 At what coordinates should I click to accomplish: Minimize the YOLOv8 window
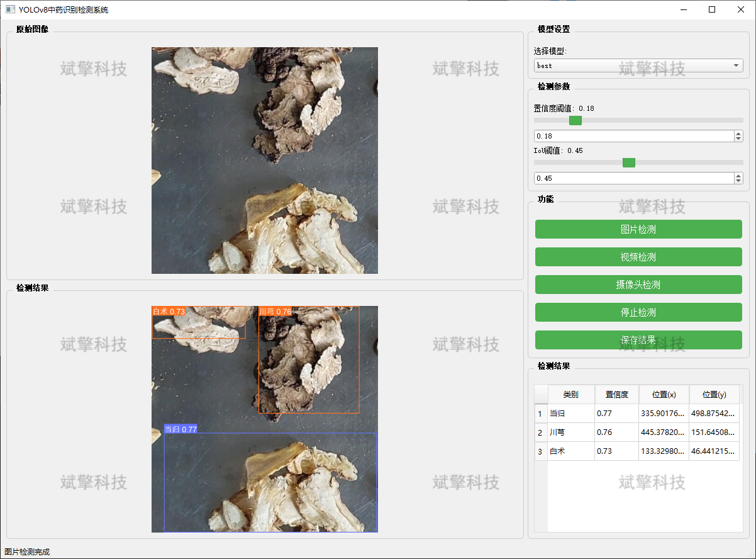683,9
